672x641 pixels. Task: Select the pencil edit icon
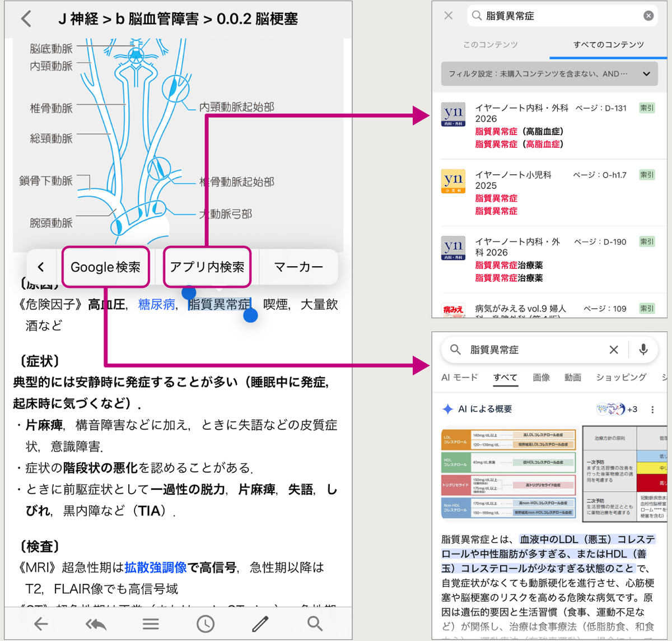coord(260,624)
